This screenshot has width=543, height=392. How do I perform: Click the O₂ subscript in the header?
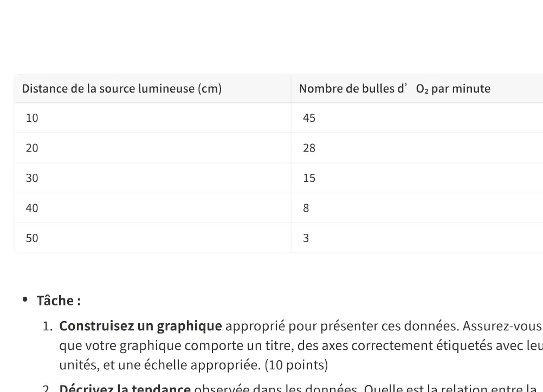[x=422, y=89]
